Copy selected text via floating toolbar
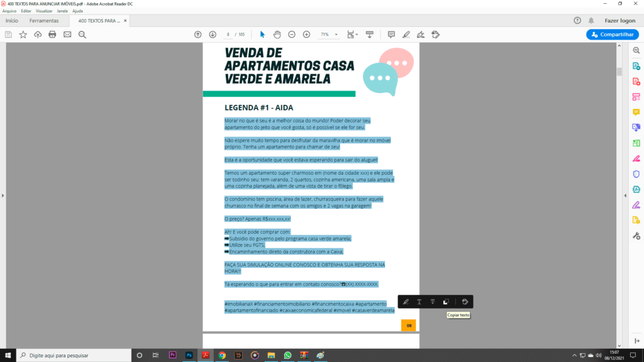Image resolution: width=644 pixels, height=362 pixels. [x=446, y=302]
